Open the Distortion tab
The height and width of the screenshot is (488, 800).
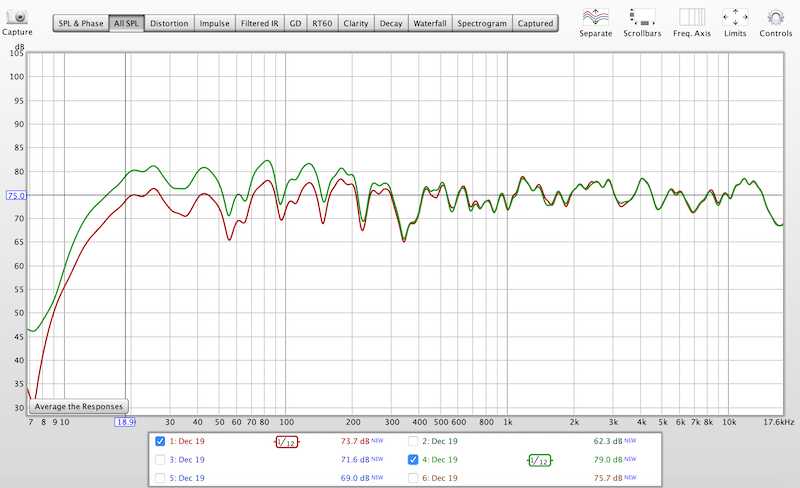(169, 23)
